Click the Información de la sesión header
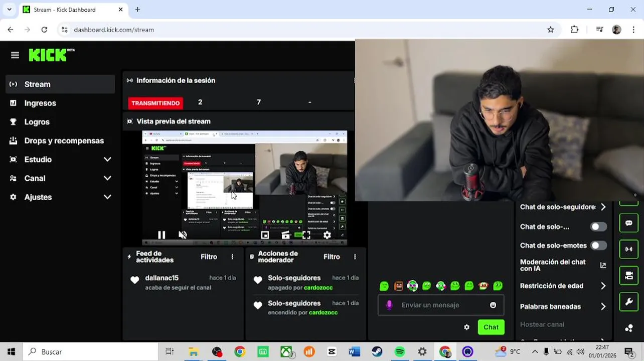This screenshot has height=361, width=644. coord(176,80)
